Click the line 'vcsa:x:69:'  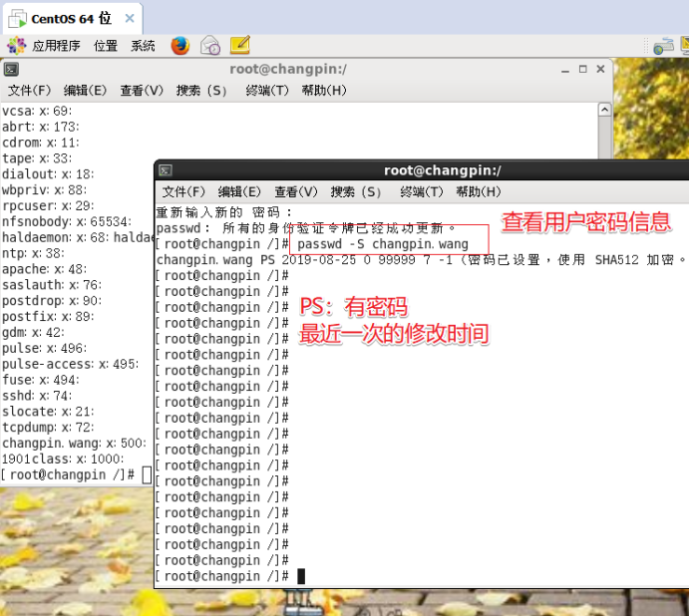click(37, 111)
